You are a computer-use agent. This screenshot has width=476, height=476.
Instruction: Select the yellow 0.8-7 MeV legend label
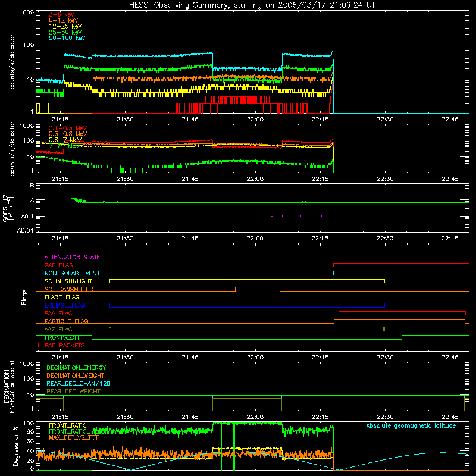(65, 140)
